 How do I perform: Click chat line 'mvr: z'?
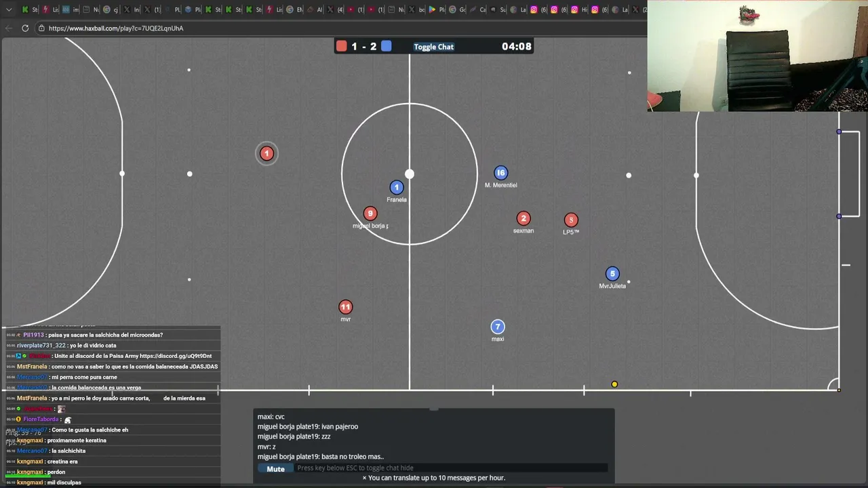tap(267, 447)
